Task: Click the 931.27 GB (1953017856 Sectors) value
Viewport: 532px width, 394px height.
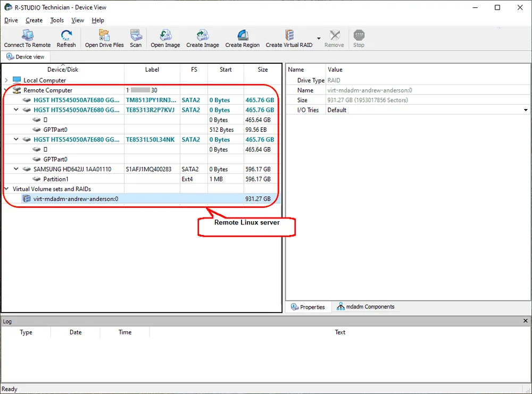Action: pyautogui.click(x=368, y=100)
